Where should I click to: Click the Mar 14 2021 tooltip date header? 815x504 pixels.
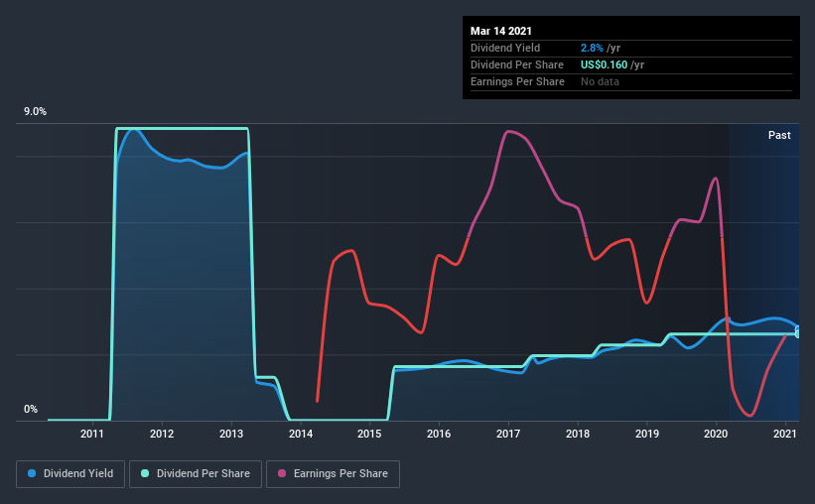[501, 31]
